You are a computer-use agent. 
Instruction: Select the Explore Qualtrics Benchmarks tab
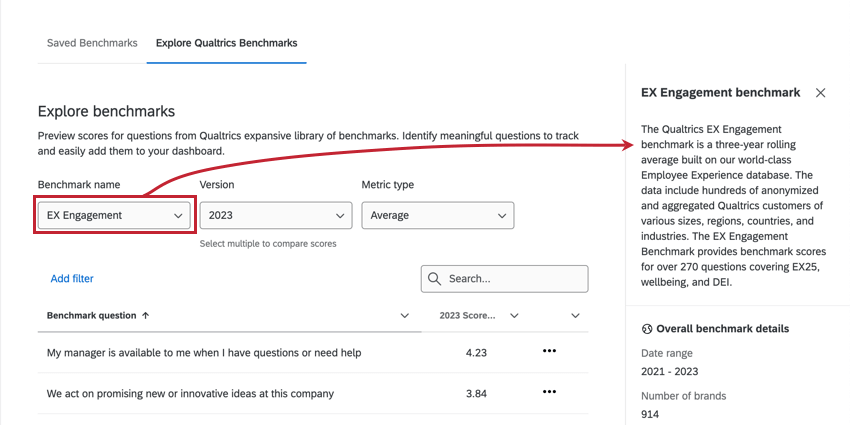pyautogui.click(x=226, y=43)
